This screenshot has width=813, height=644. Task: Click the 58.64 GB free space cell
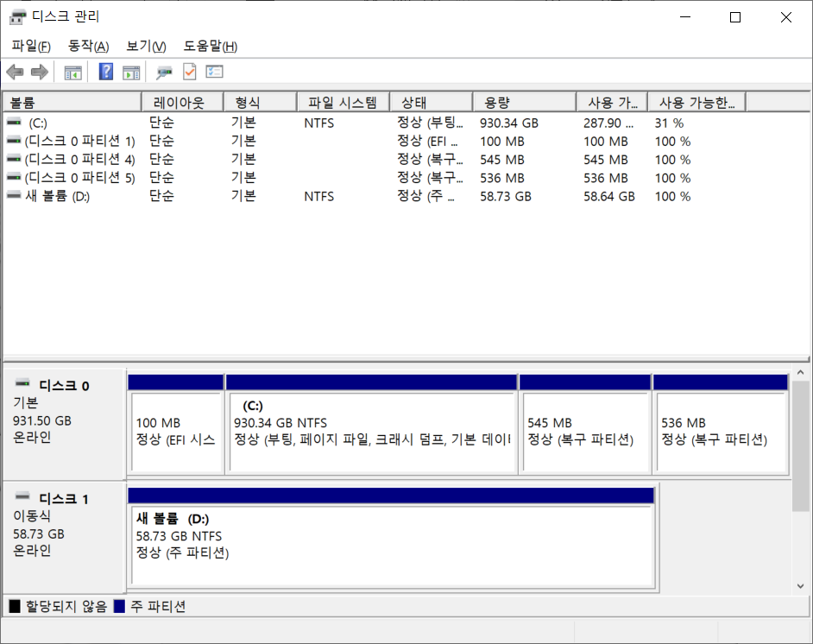point(608,197)
